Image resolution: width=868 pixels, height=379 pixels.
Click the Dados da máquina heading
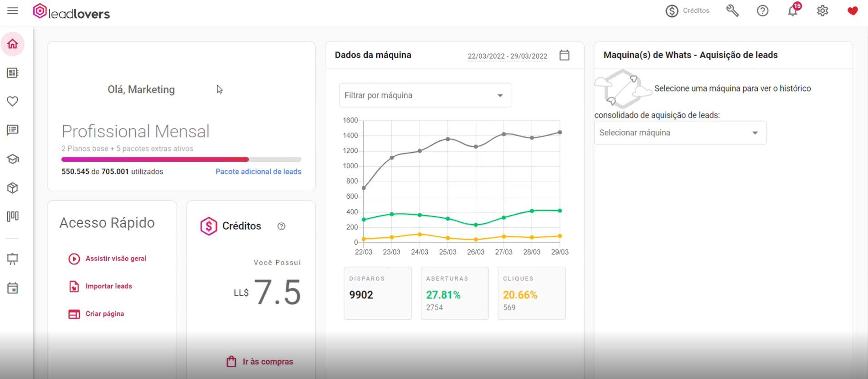[373, 55]
